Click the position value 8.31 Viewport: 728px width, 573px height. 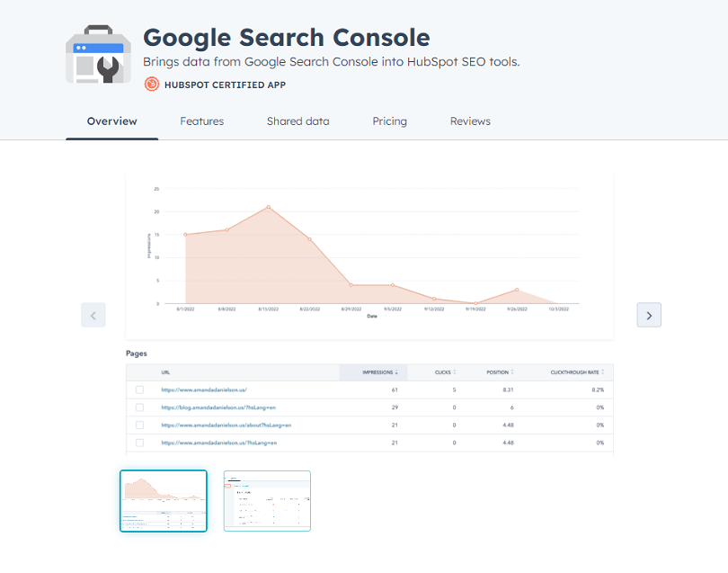(508, 389)
